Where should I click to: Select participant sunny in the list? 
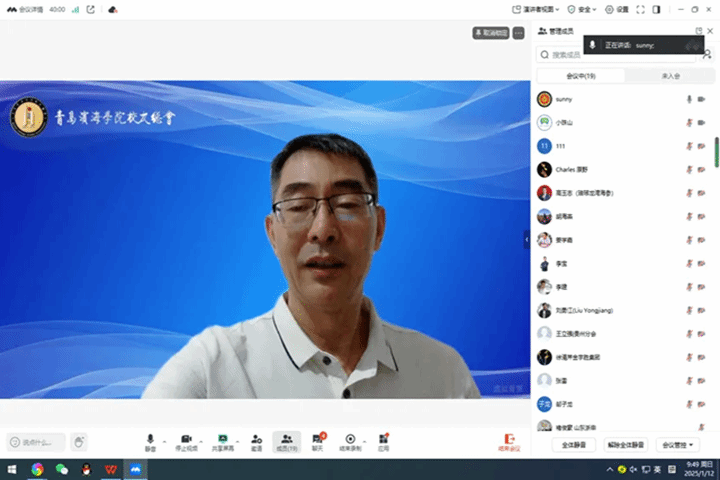pyautogui.click(x=622, y=99)
